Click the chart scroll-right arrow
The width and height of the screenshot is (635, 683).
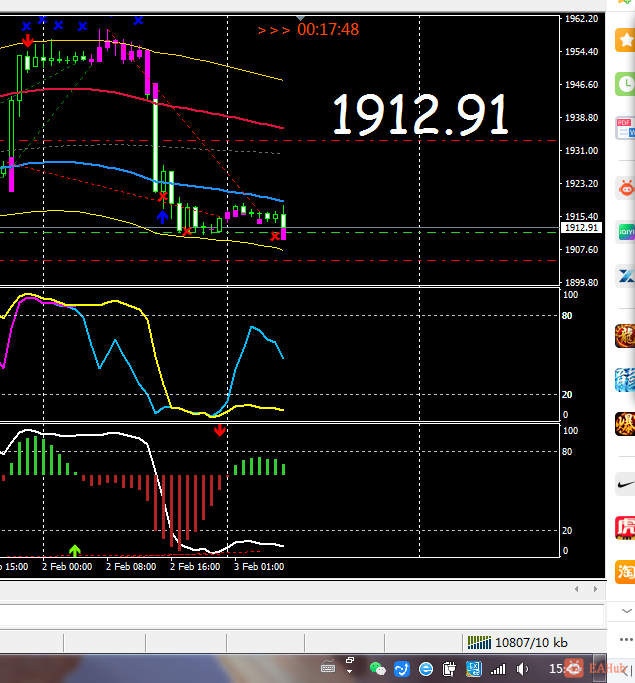coord(595,589)
